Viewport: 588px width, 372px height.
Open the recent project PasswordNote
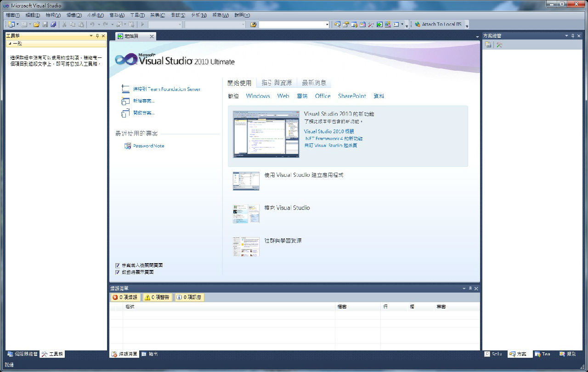(x=149, y=146)
